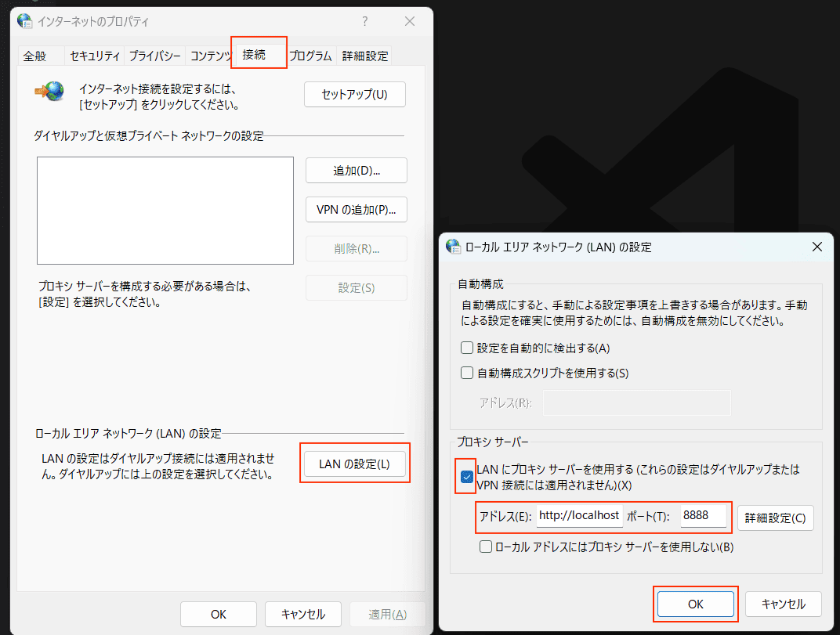
Task: Click the proxy address field with http://localhost
Action: coord(580,516)
